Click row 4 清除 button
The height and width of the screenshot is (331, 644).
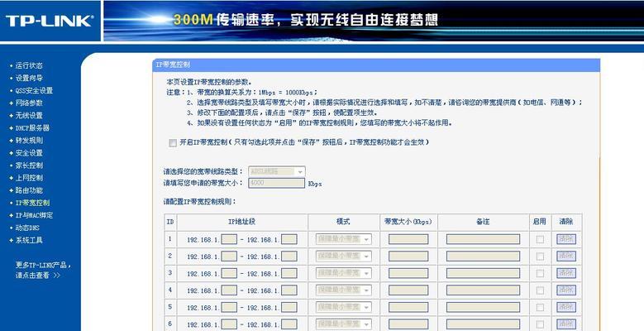click(566, 290)
